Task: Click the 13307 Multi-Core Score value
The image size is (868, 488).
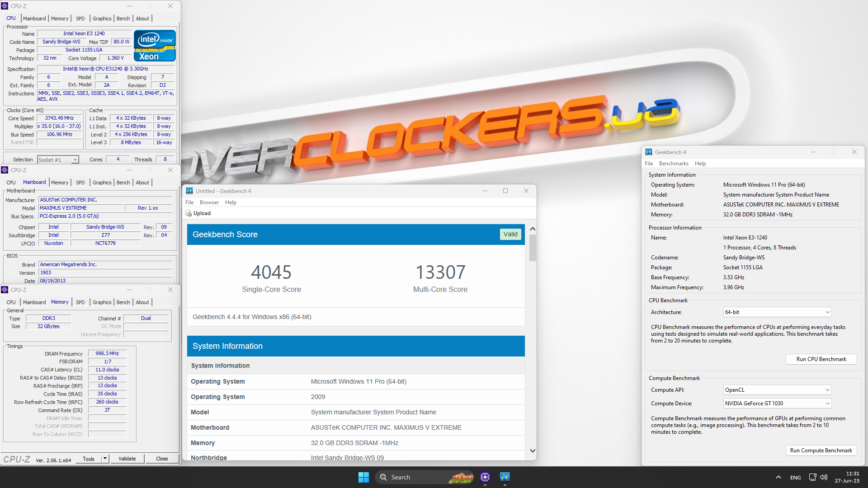Action: point(440,272)
